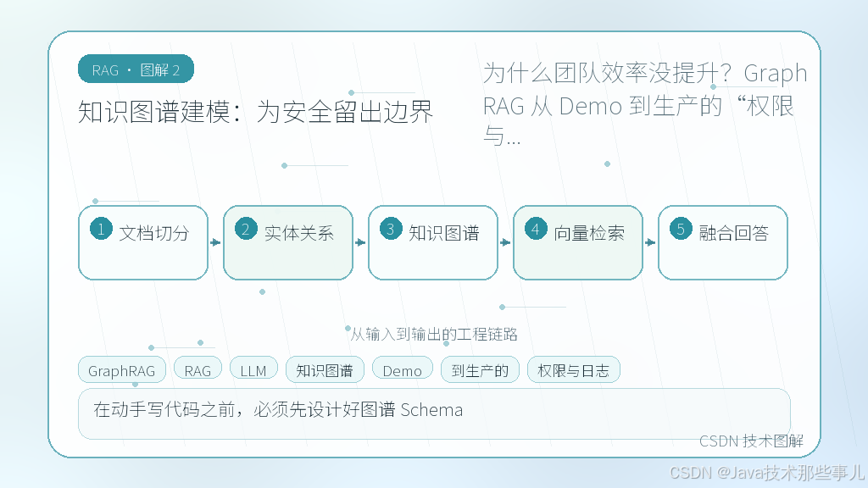Image resolution: width=868 pixels, height=488 pixels.
Task: Click numbered circle icon 1
Action: [102, 229]
